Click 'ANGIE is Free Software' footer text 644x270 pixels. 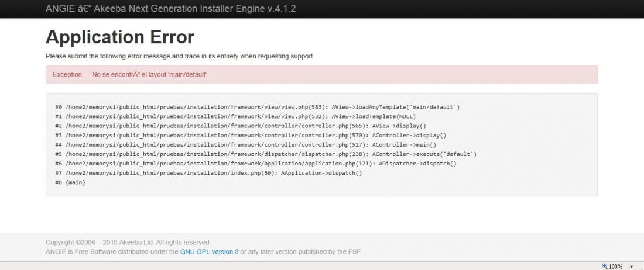pyautogui.click(x=79, y=251)
